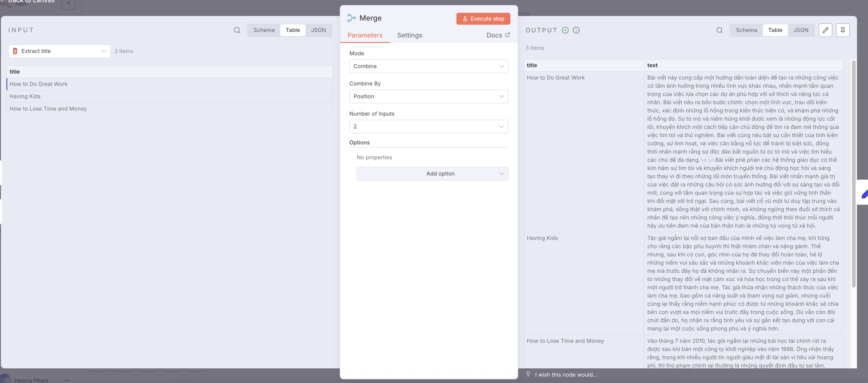Switch input view to JSON

[318, 30]
